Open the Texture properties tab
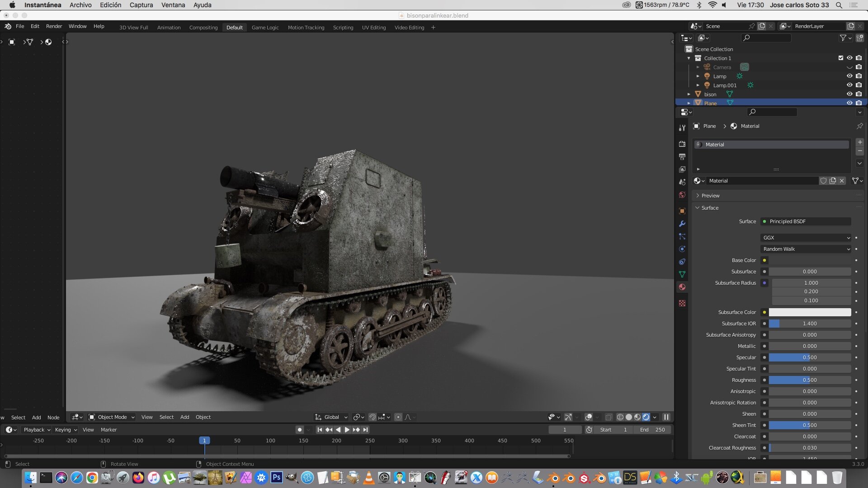The width and height of the screenshot is (868, 488). pos(682,303)
